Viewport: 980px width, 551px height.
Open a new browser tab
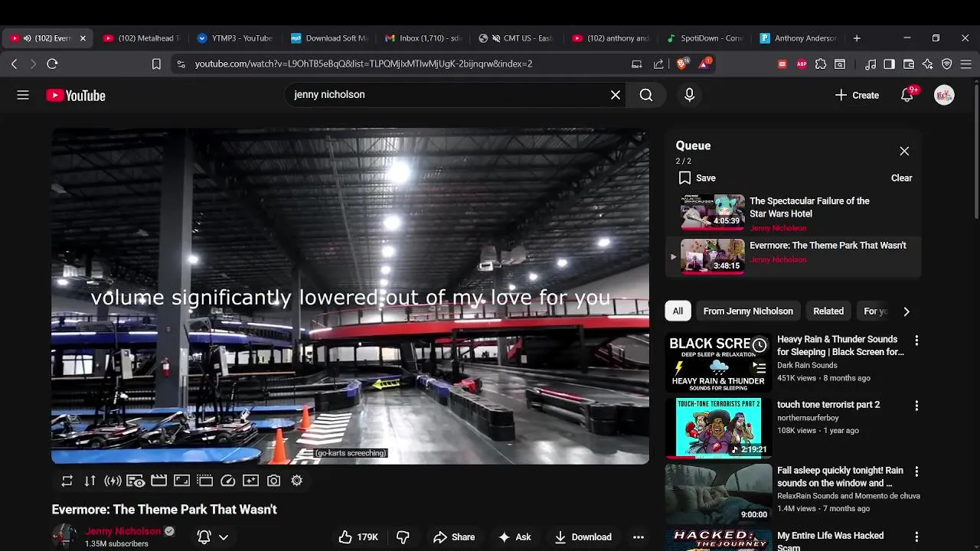(857, 38)
